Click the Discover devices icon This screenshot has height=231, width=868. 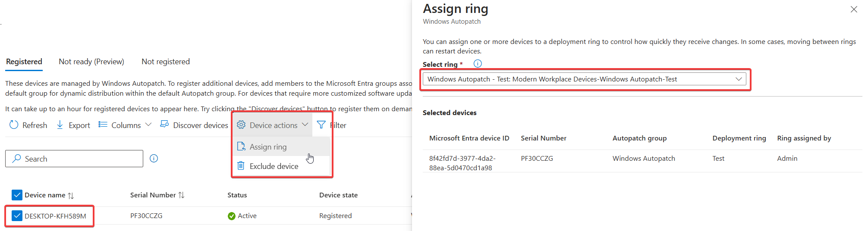point(164,124)
